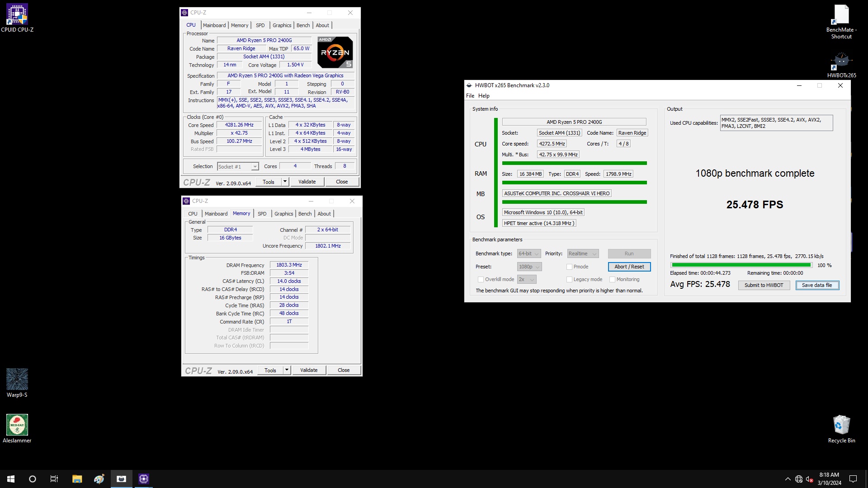Viewport: 868px width, 488px height.
Task: Click Close button in Memory CPU-Z window
Action: coord(344,370)
